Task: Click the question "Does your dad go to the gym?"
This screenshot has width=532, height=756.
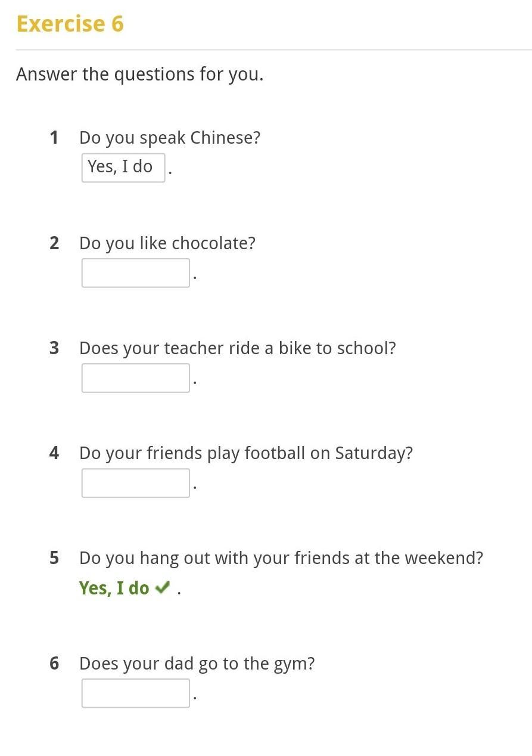Action: [197, 664]
